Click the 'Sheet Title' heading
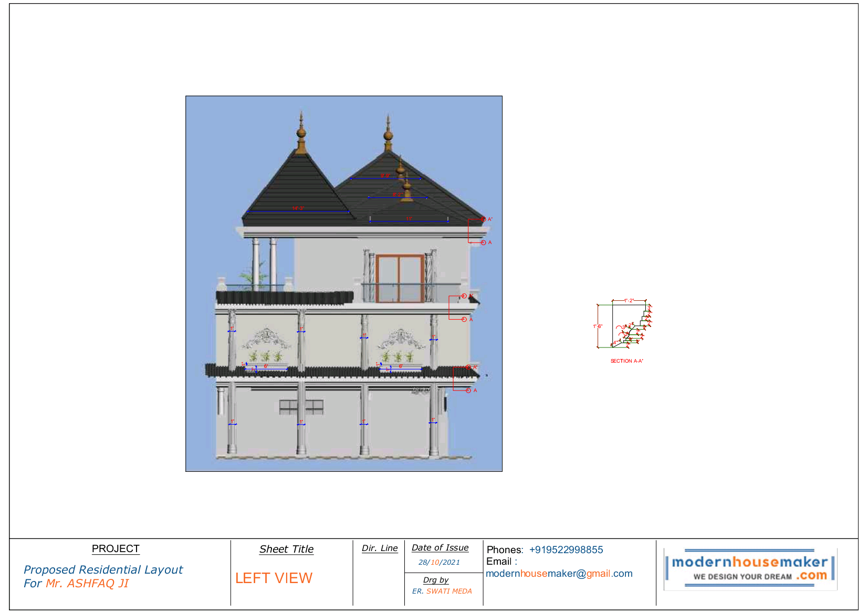 coord(286,549)
